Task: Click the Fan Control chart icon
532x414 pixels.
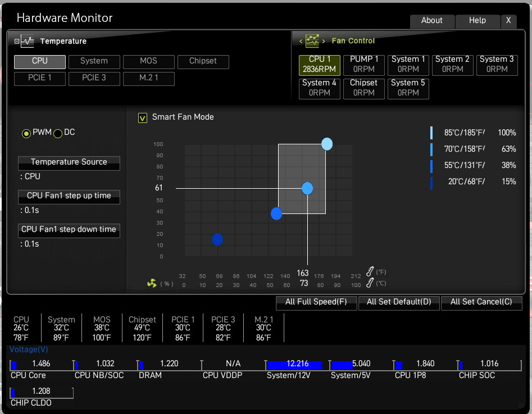Action: coord(312,40)
